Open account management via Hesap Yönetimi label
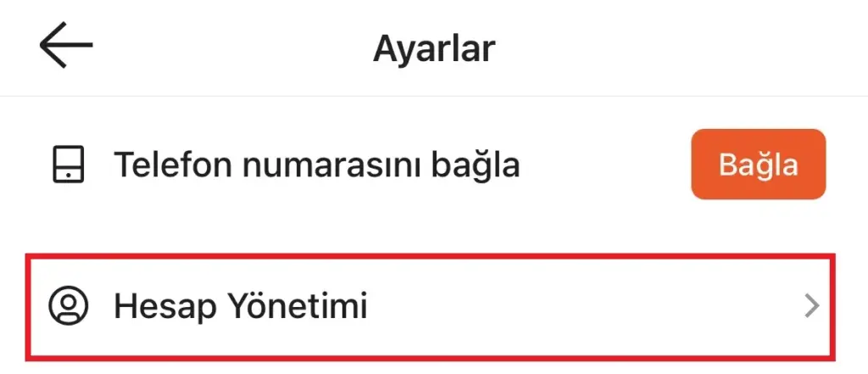The height and width of the screenshot is (374, 868). click(241, 306)
